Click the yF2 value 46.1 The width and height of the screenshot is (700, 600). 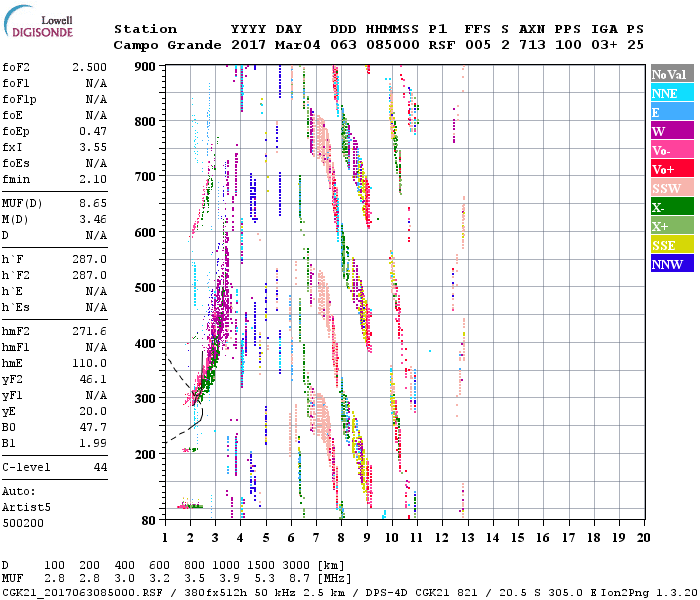[93, 380]
